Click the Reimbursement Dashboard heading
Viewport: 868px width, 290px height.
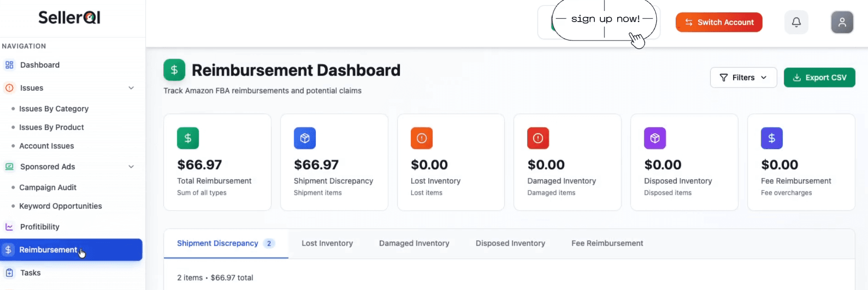[x=296, y=70]
